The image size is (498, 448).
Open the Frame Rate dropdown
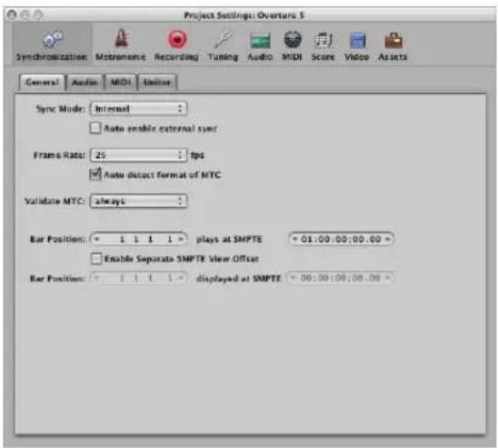[139, 155]
